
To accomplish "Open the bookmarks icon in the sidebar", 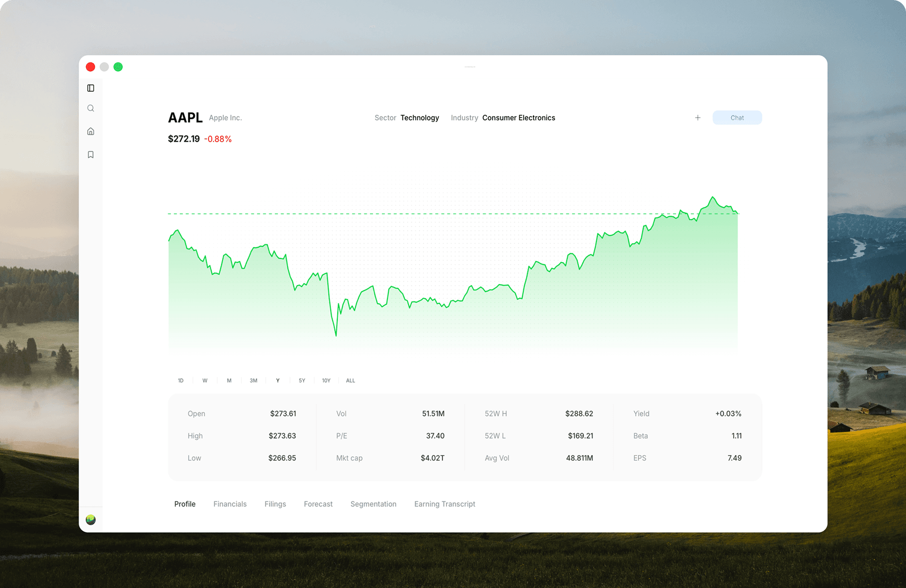I will (x=91, y=154).
